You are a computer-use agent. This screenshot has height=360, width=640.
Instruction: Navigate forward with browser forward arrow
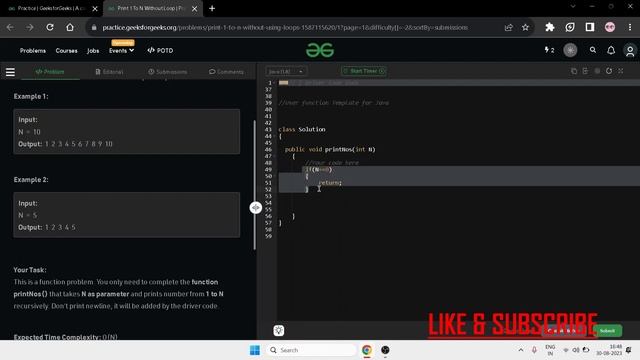pos(30,27)
